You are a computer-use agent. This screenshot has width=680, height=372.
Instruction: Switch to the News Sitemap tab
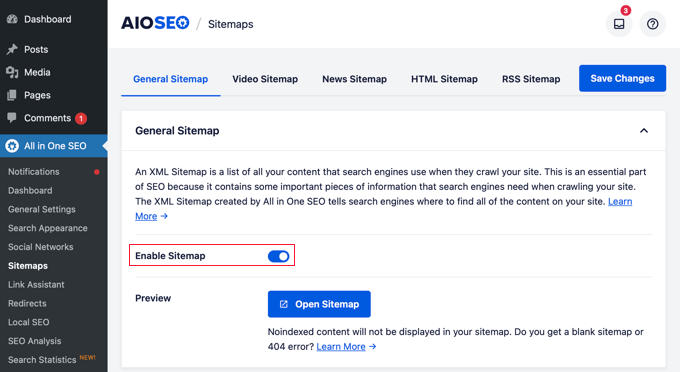tap(354, 79)
